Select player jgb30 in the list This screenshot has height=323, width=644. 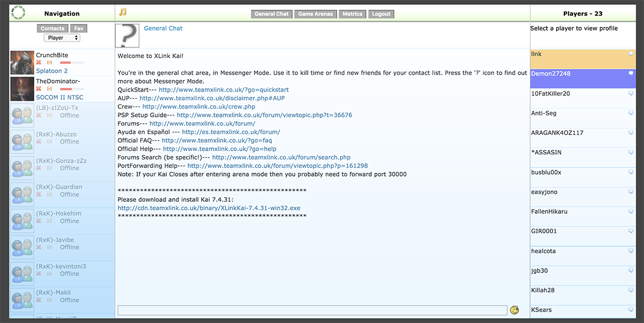(583, 275)
